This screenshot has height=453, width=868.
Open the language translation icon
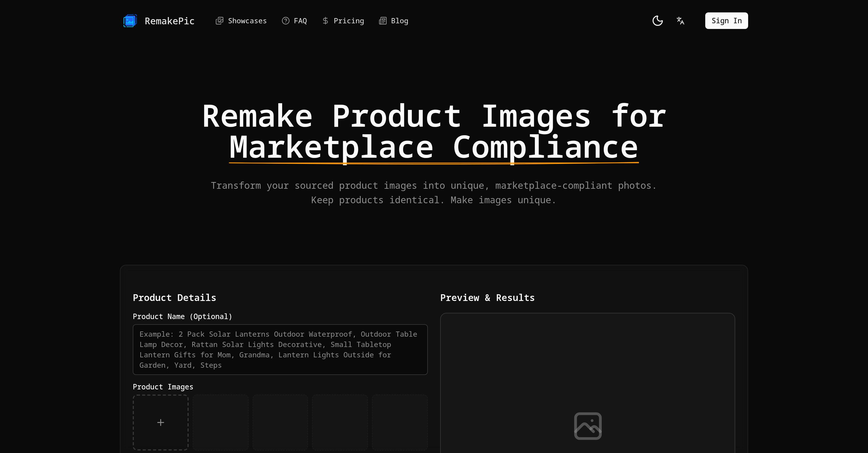click(x=680, y=21)
